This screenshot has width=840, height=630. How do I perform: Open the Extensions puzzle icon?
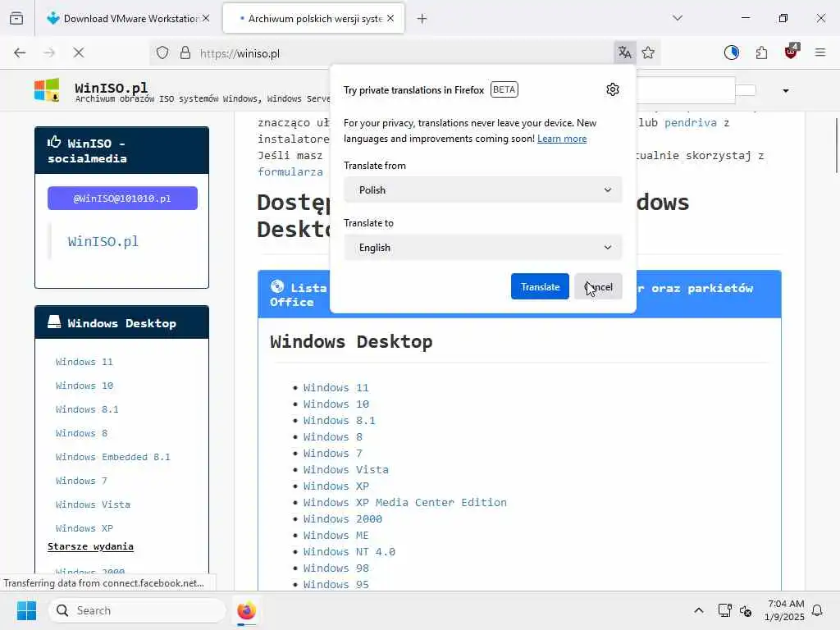pos(761,52)
